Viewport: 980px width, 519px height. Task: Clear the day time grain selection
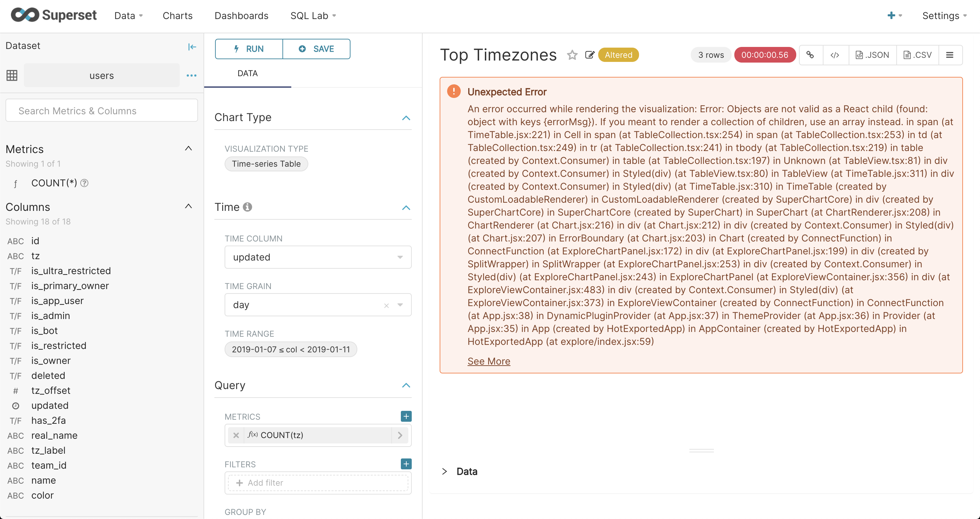coord(386,305)
